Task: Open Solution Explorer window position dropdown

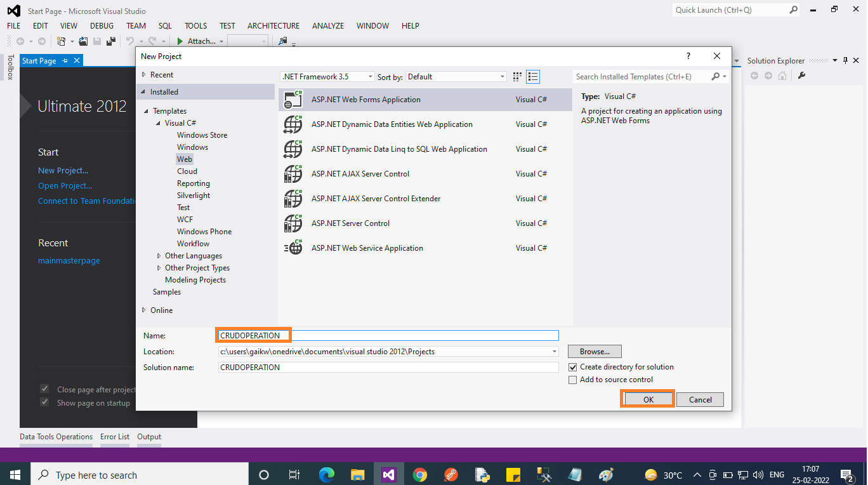Action: point(835,61)
